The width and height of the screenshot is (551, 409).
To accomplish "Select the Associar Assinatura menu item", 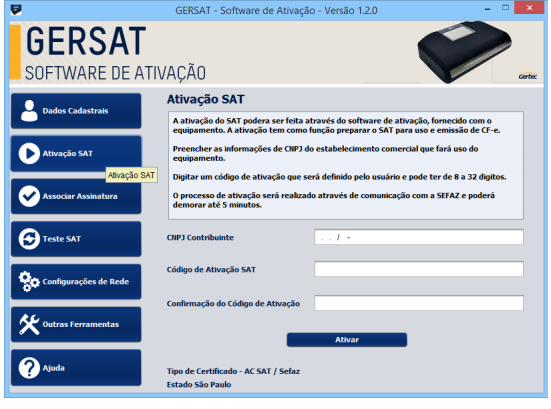I will point(76,196).
